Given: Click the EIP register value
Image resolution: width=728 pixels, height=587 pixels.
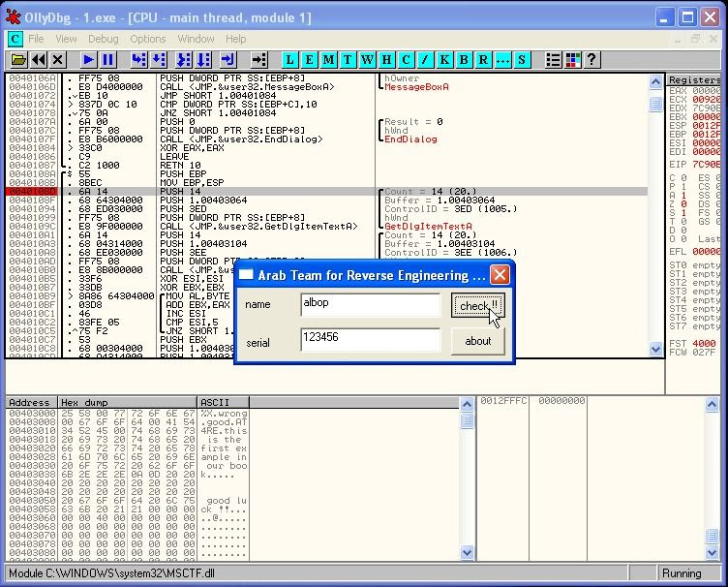Looking at the screenshot, I should 706,165.
